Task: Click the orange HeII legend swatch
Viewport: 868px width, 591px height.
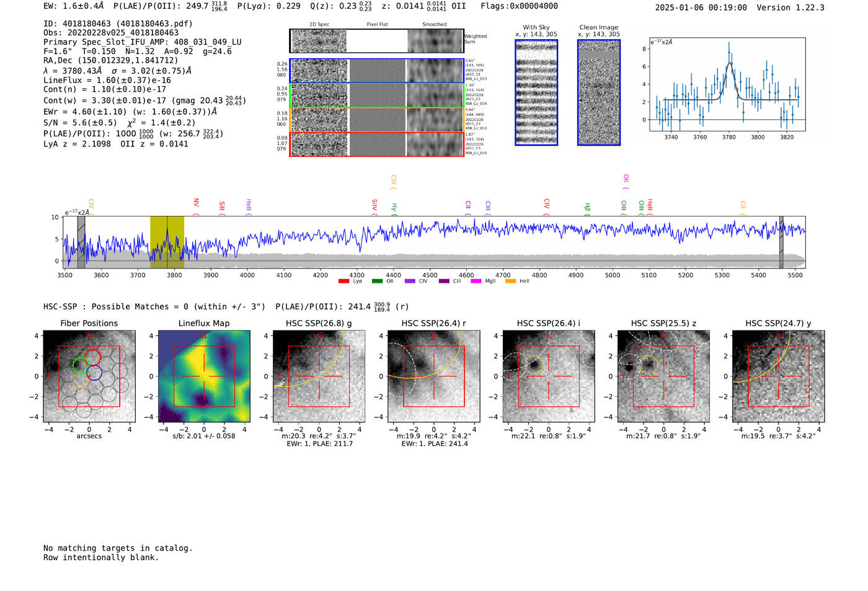Action: [x=510, y=281]
